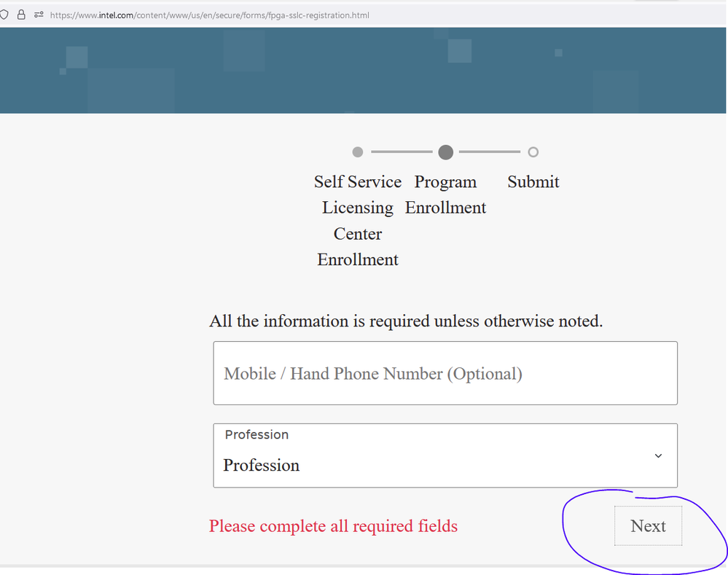Viewport: 728px width, 575px height.
Task: Click the padlock site security icon
Action: [x=21, y=15]
